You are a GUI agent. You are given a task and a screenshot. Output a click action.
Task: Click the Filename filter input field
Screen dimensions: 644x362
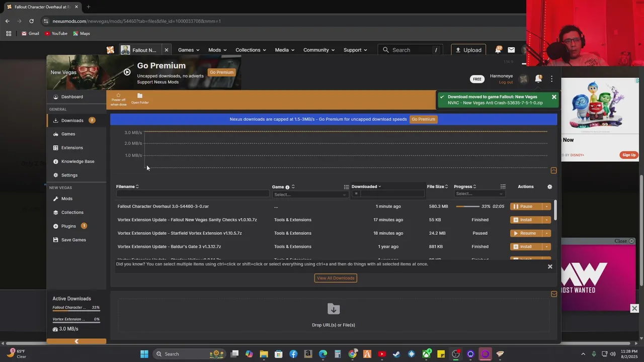coord(192,194)
